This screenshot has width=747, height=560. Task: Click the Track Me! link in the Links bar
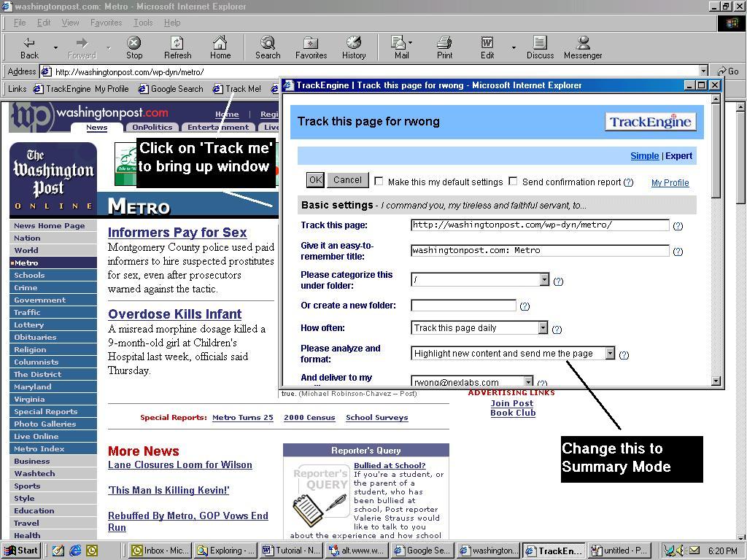pos(237,89)
